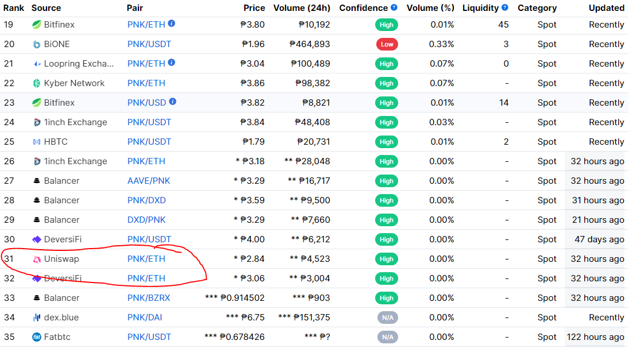Open the Confidence column help icon
This screenshot has width=644, height=360.
tap(394, 7)
